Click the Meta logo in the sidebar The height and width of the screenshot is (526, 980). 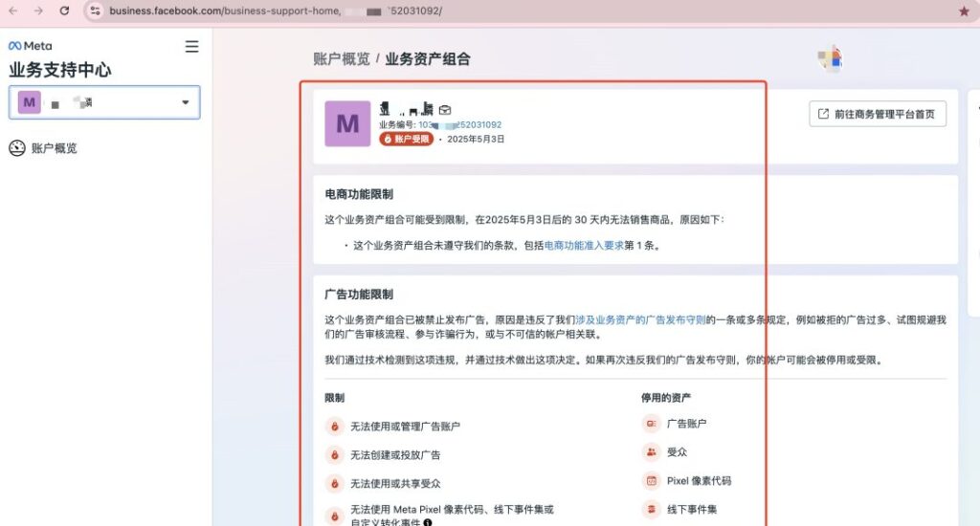pyautogui.click(x=30, y=46)
